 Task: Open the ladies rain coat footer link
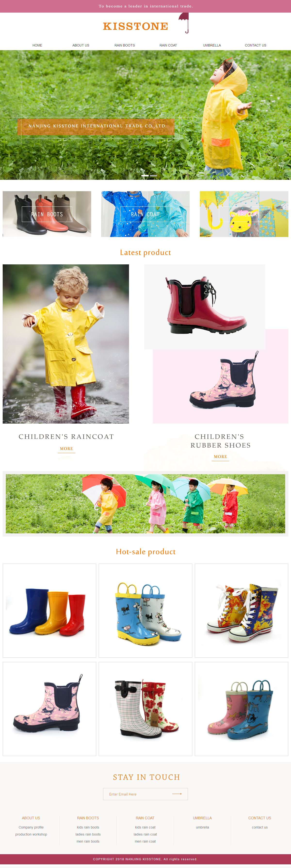(x=145, y=834)
